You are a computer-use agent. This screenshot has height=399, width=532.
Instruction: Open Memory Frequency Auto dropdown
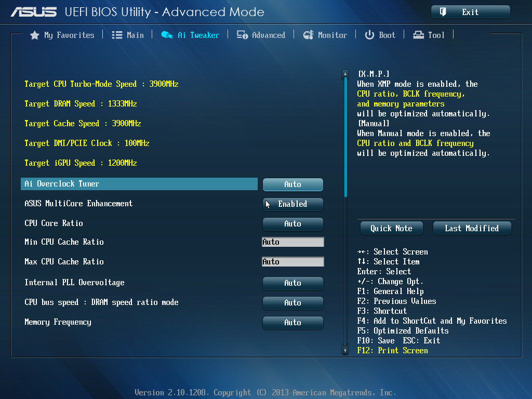coord(293,322)
